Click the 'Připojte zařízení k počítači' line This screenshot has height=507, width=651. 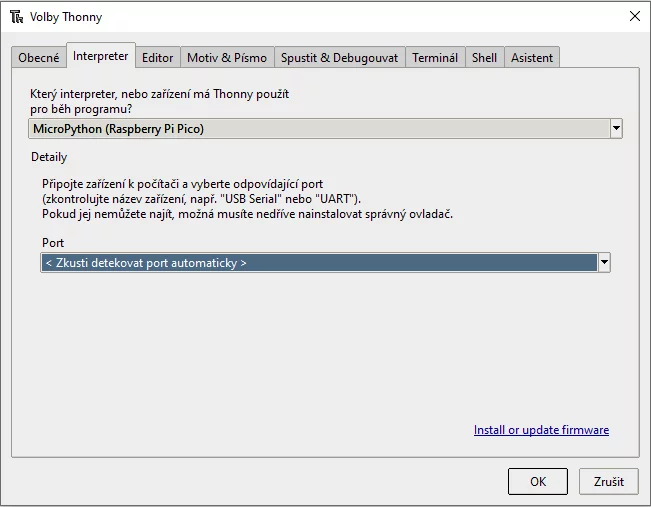pyautogui.click(x=182, y=184)
